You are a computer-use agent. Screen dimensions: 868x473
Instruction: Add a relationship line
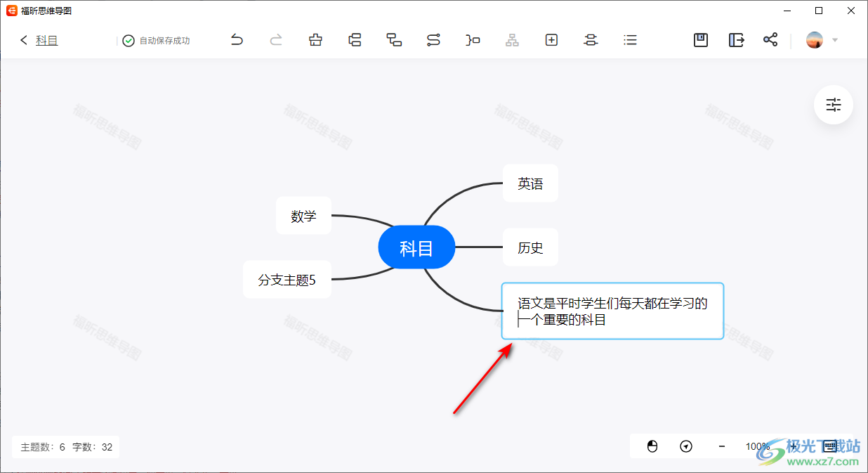[x=434, y=40]
